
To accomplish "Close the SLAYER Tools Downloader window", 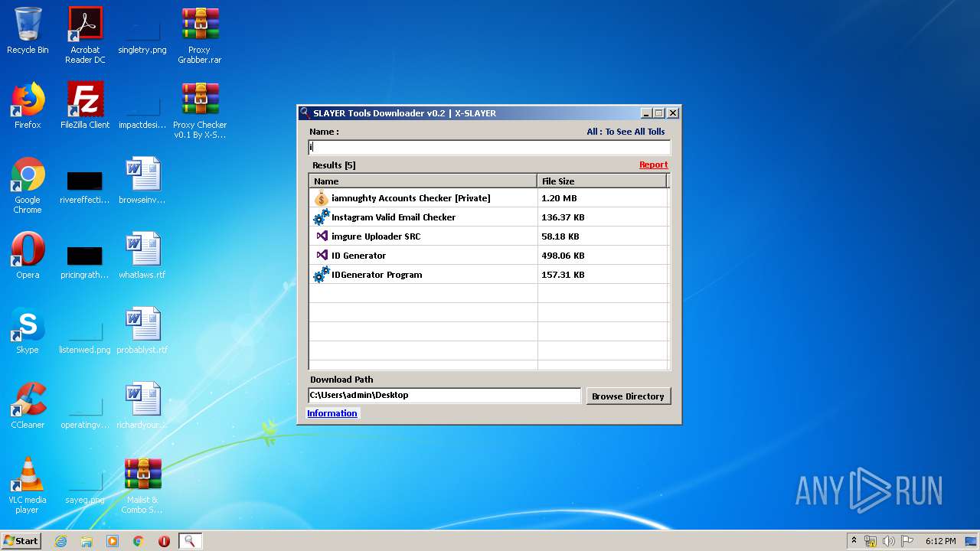I will tap(673, 113).
